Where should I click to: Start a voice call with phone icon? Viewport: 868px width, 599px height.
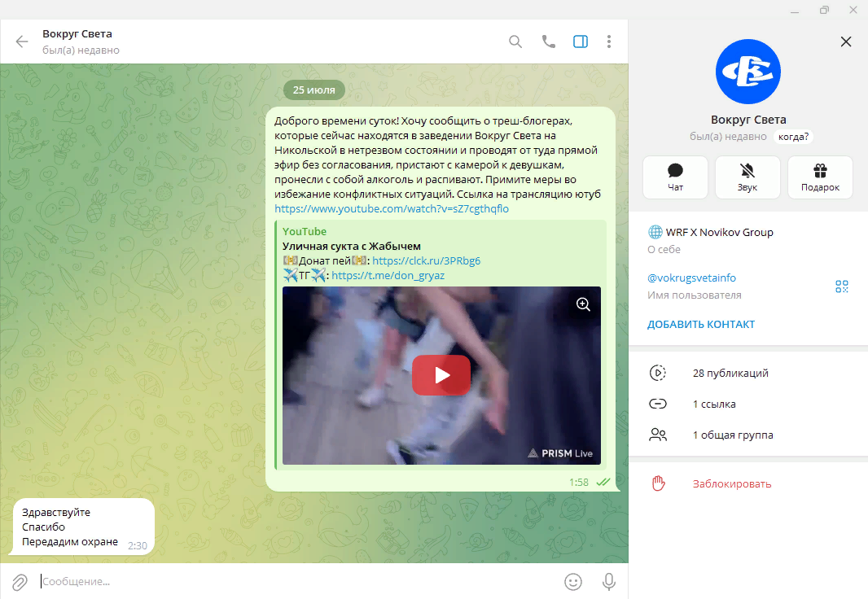[x=548, y=42]
